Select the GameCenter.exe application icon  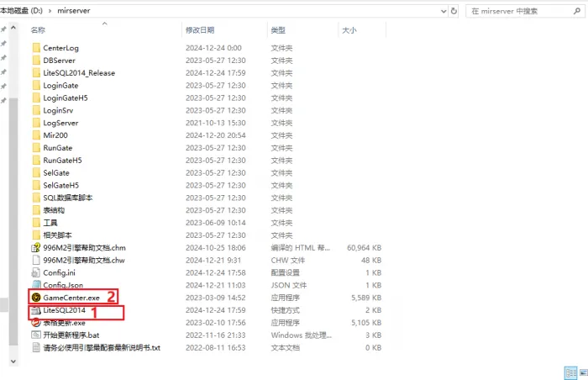coord(36,298)
